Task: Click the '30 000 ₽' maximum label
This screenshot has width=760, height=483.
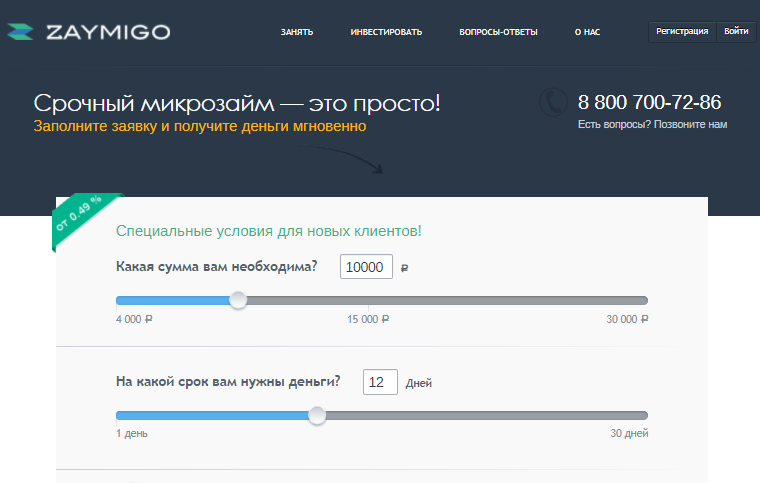Action: (x=627, y=319)
